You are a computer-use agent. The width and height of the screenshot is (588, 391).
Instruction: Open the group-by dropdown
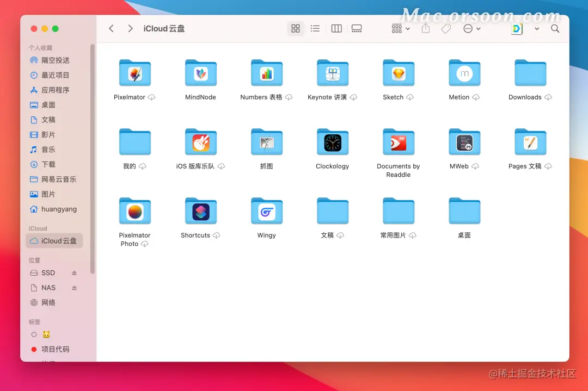401,28
